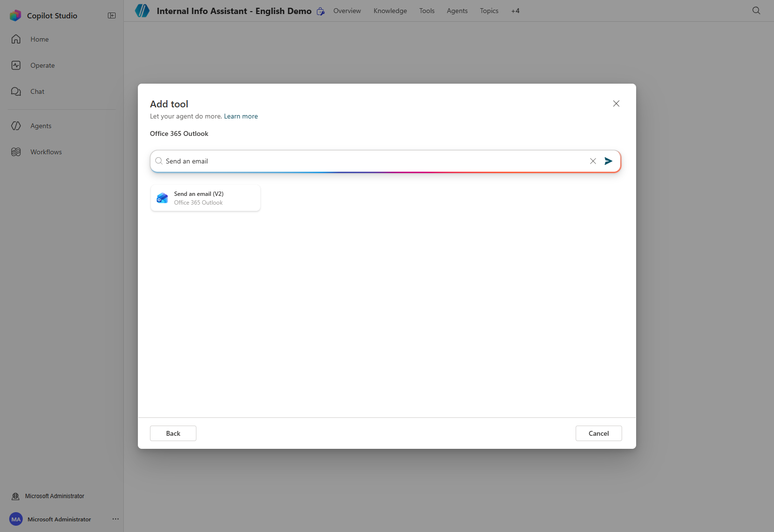Select the Send an email (V2) tool

coord(206,198)
